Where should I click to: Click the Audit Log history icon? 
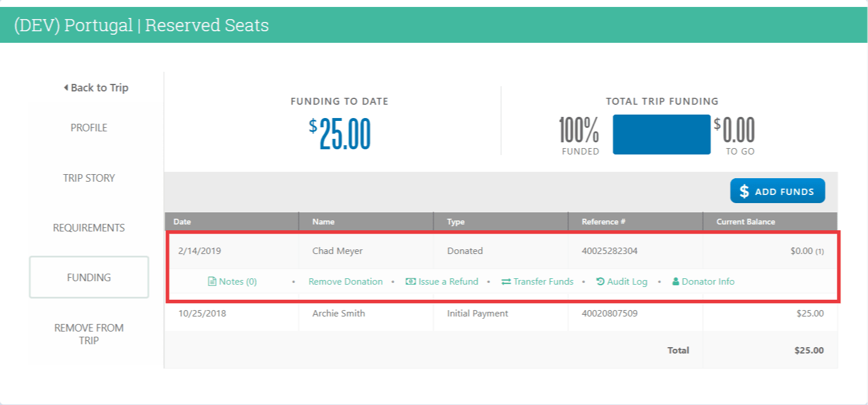tap(600, 282)
